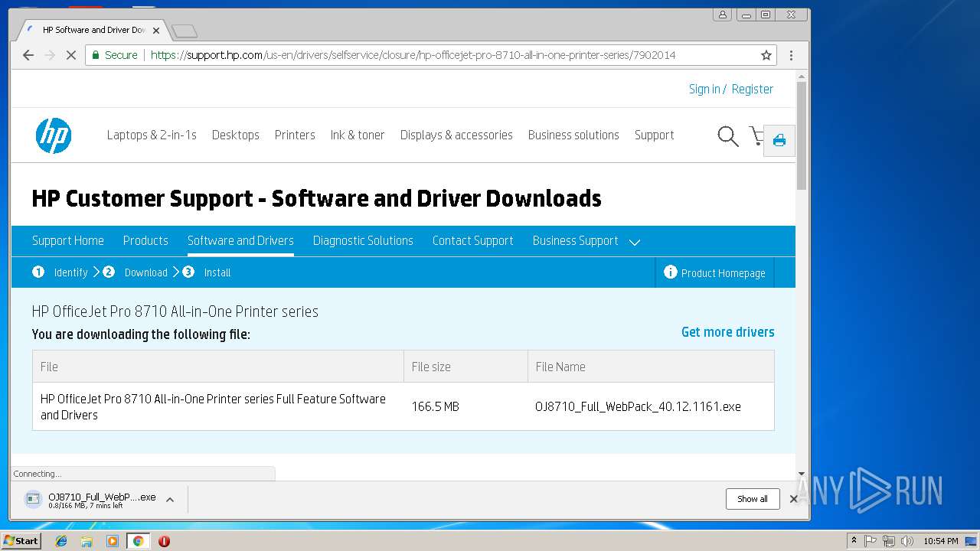Viewport: 980px width, 551px height.
Task: Click the Register link
Action: click(x=753, y=89)
